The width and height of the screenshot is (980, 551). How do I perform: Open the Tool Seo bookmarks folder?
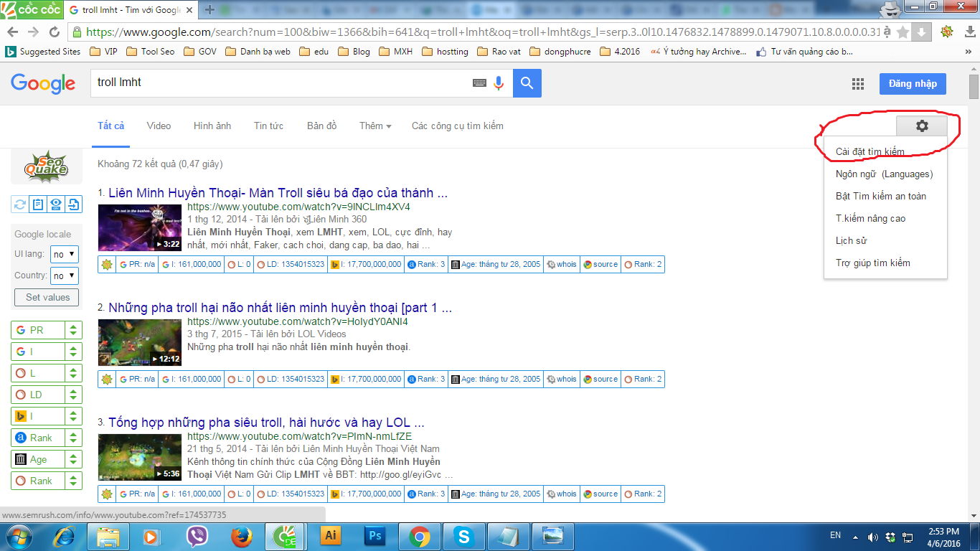pos(151,52)
